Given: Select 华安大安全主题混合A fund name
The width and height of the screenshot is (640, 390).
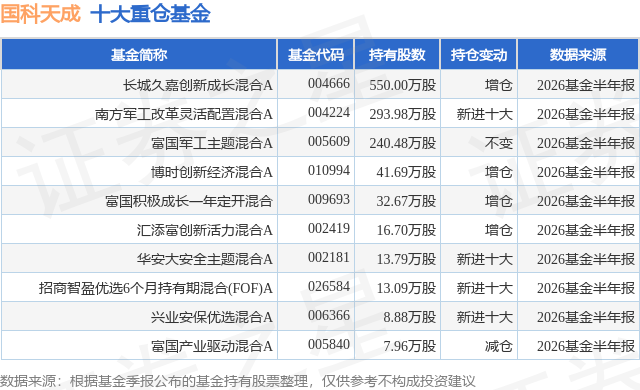Looking at the screenshot, I should pos(205,259).
